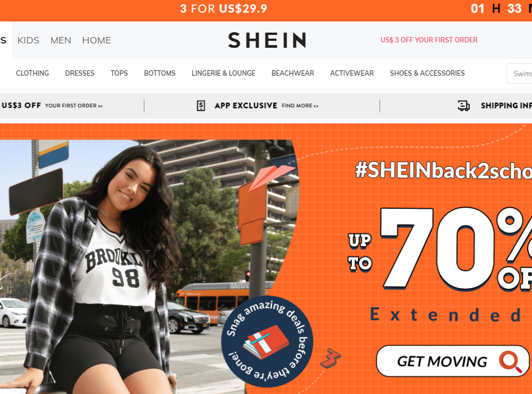Select SHOES & ACCESSORIES menu item
Image resolution: width=532 pixels, height=394 pixels.
tap(427, 74)
